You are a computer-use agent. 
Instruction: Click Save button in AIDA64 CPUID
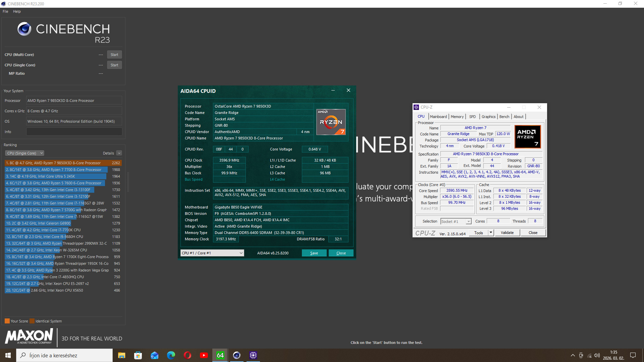pyautogui.click(x=314, y=253)
